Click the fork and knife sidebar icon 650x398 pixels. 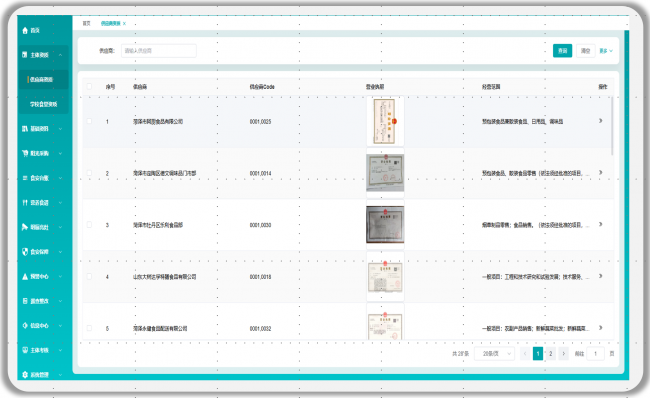tap(25, 203)
